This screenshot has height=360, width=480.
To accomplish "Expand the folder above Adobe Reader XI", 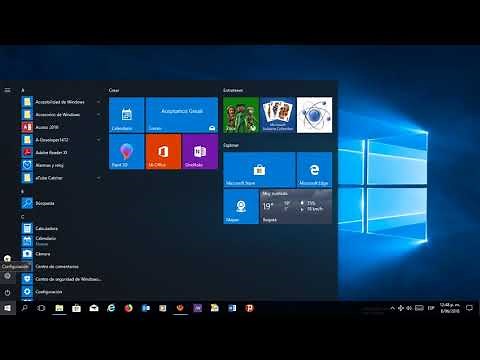I will [62, 140].
